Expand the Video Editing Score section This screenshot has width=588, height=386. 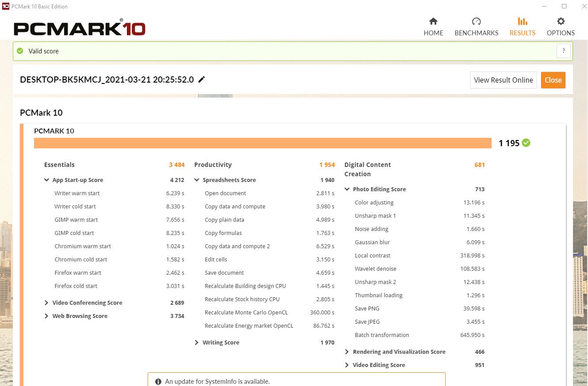(347, 365)
